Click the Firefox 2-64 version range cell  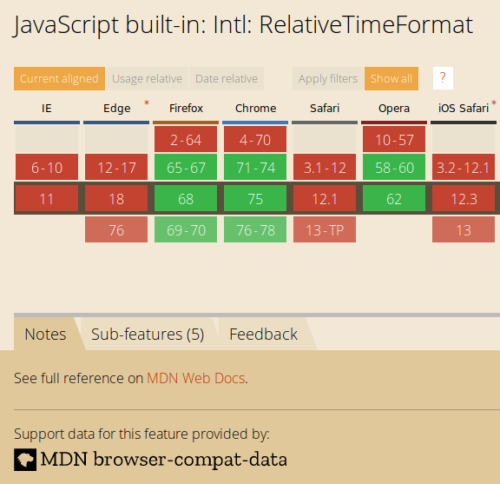click(186, 139)
